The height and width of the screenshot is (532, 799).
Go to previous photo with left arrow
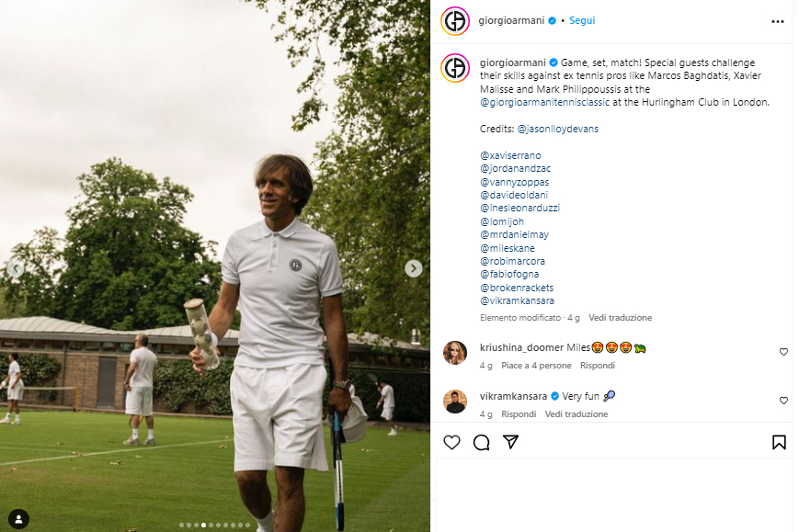pos(16,268)
